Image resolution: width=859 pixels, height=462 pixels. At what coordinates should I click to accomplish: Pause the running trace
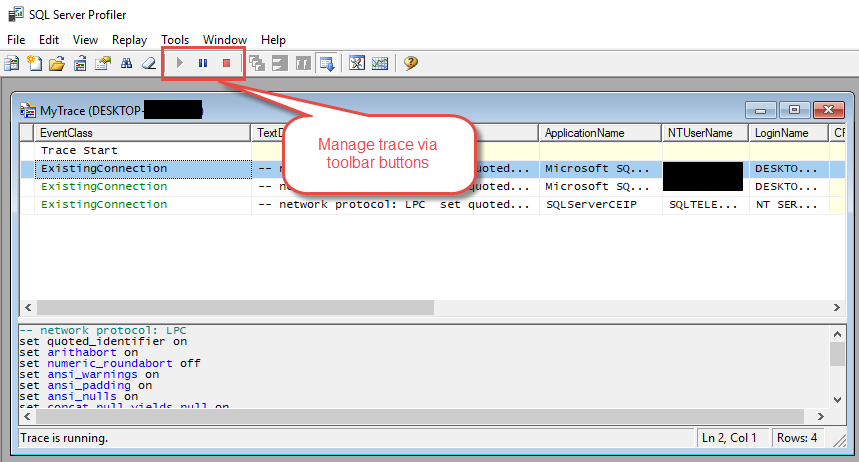click(203, 63)
